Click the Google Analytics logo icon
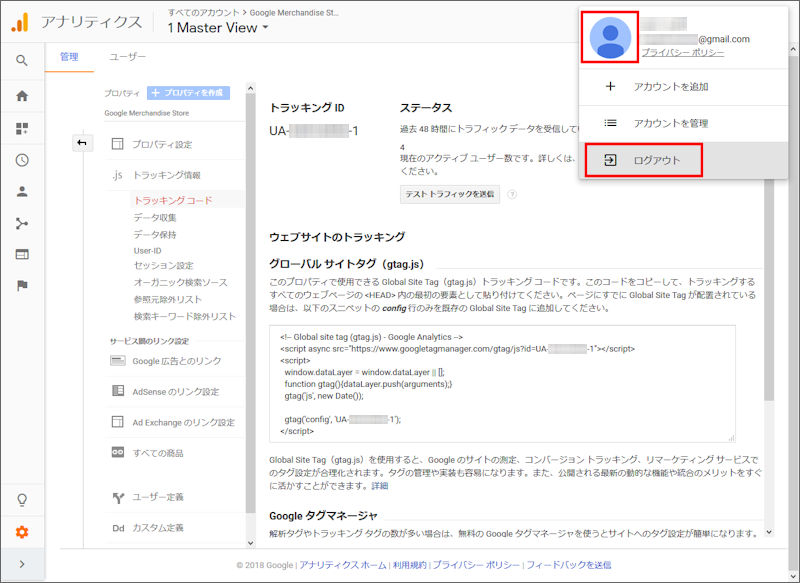This screenshot has width=800, height=583. [20, 22]
